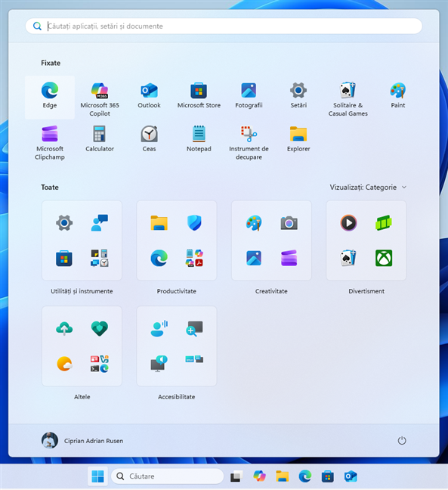Open the green film icon in Divertisment
Image resolution: width=448 pixels, height=490 pixels.
coord(384,223)
